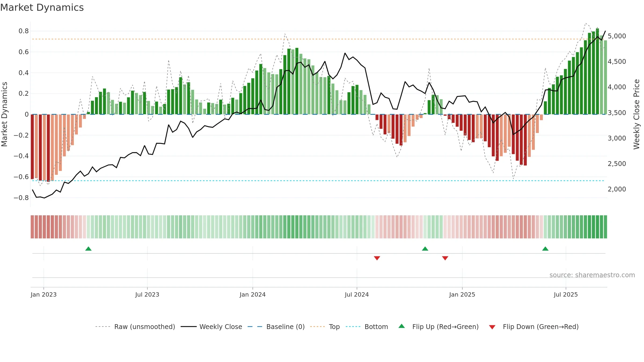Click the Jul 2024 x-axis label
The width and height of the screenshot is (644, 362).
(x=357, y=294)
